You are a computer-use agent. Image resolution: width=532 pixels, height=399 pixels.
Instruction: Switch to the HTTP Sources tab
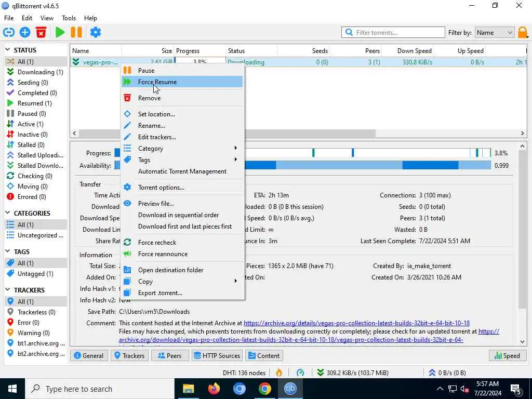pyautogui.click(x=217, y=355)
